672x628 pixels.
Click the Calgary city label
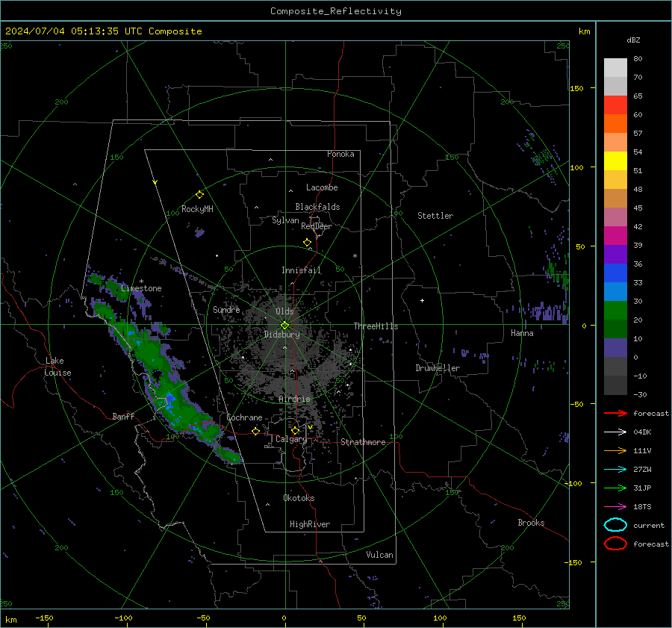click(291, 439)
